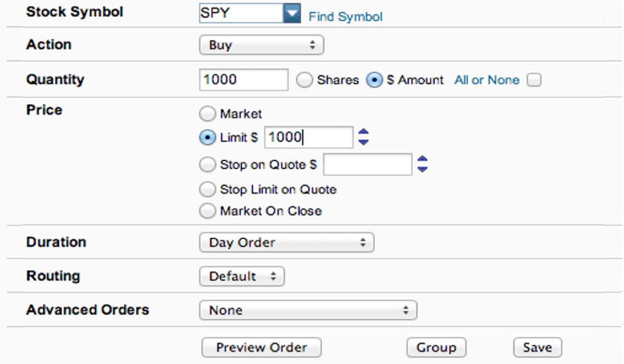Select Market On Close order type

207,210
